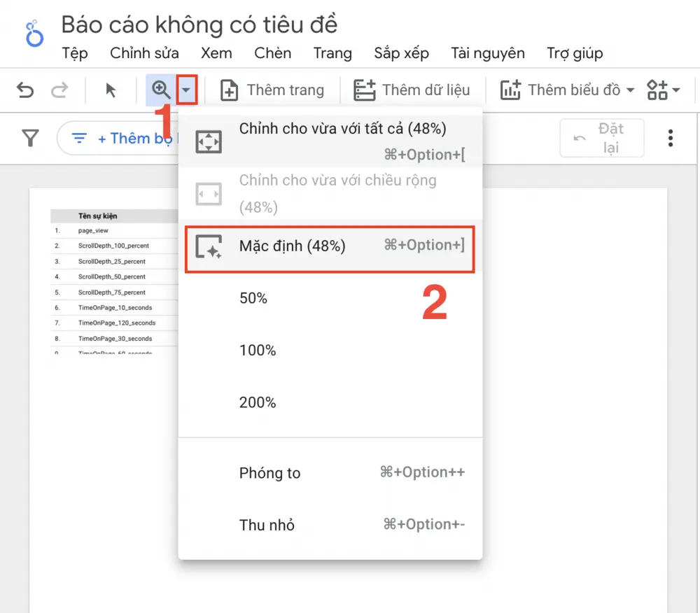Click report title Báo cáo không có tiêu đề
This screenshot has width=700, height=613.
[199, 24]
